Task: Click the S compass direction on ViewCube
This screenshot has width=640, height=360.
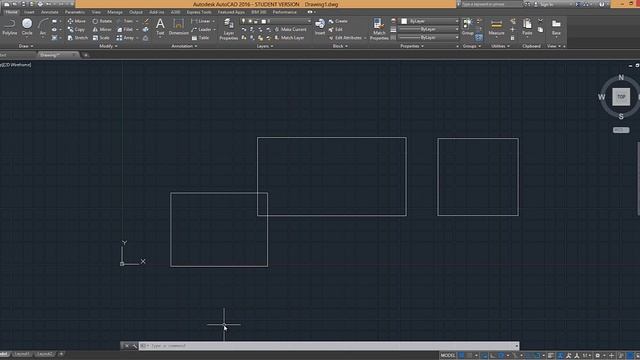Action: pos(621,116)
